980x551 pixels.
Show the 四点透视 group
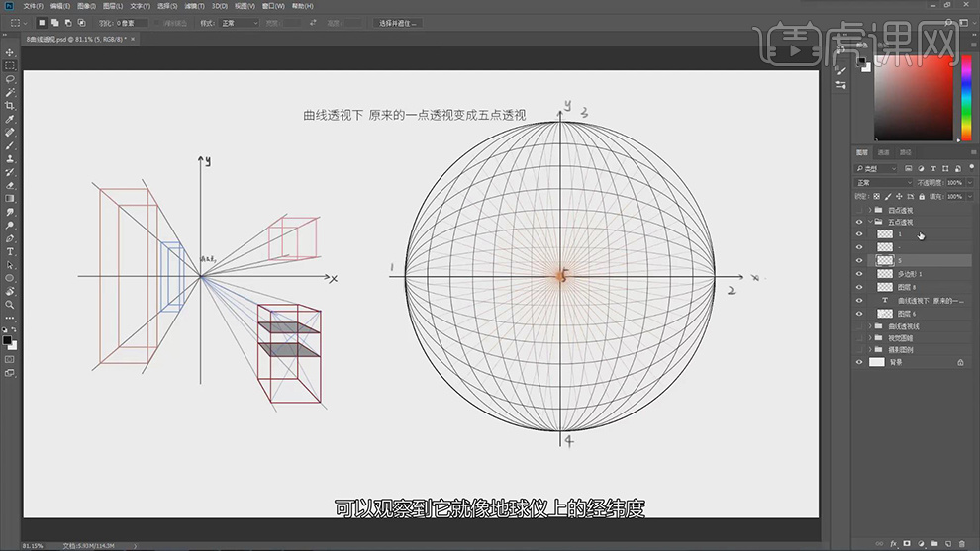(859, 210)
